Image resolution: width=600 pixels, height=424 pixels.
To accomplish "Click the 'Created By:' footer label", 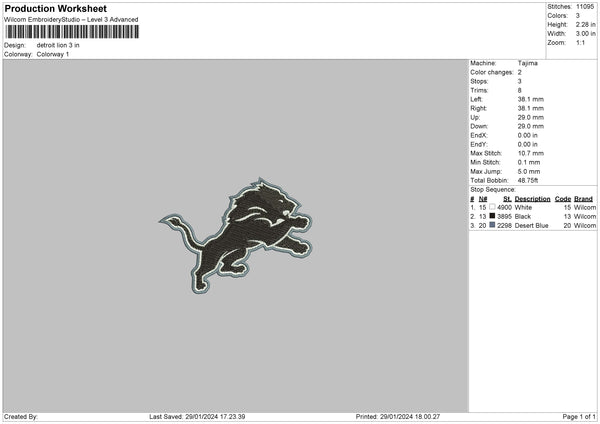I will pos(21,417).
